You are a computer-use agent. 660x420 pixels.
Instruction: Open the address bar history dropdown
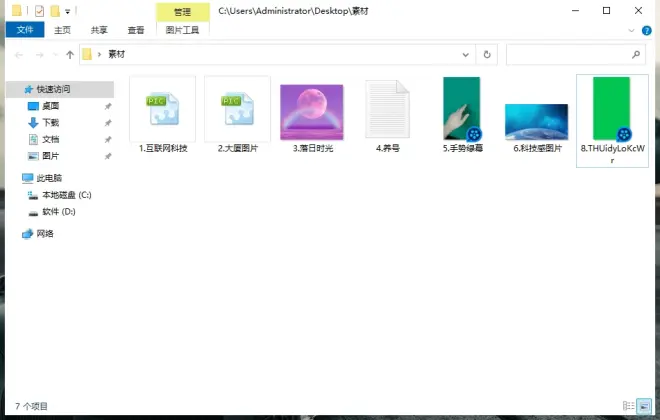click(x=465, y=54)
